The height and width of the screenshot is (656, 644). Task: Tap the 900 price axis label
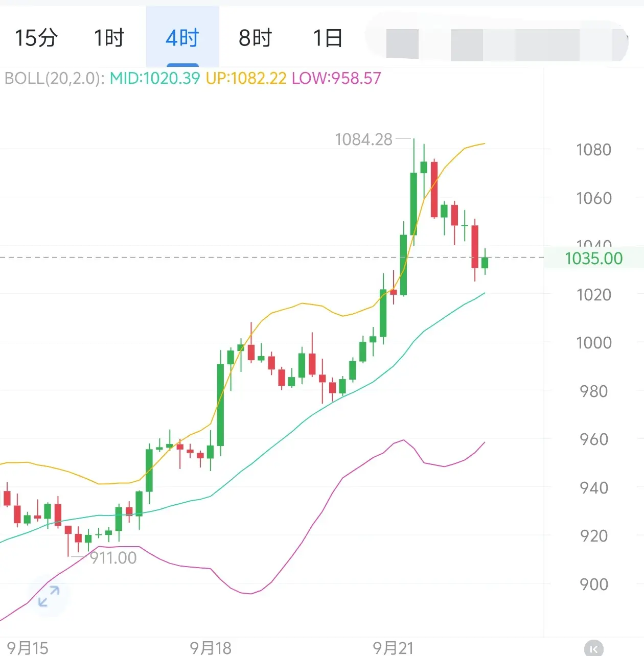593,584
